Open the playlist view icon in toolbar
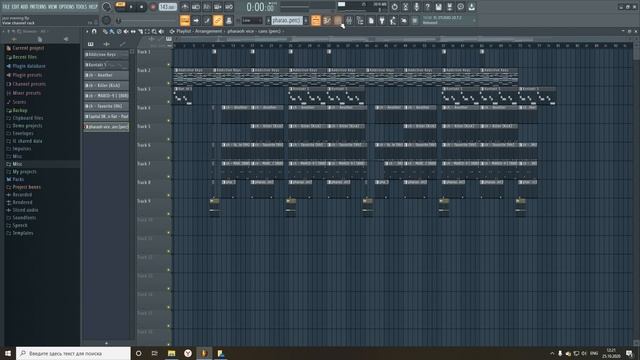Image resolution: width=640 pixels, height=360 pixels. (x=316, y=20)
